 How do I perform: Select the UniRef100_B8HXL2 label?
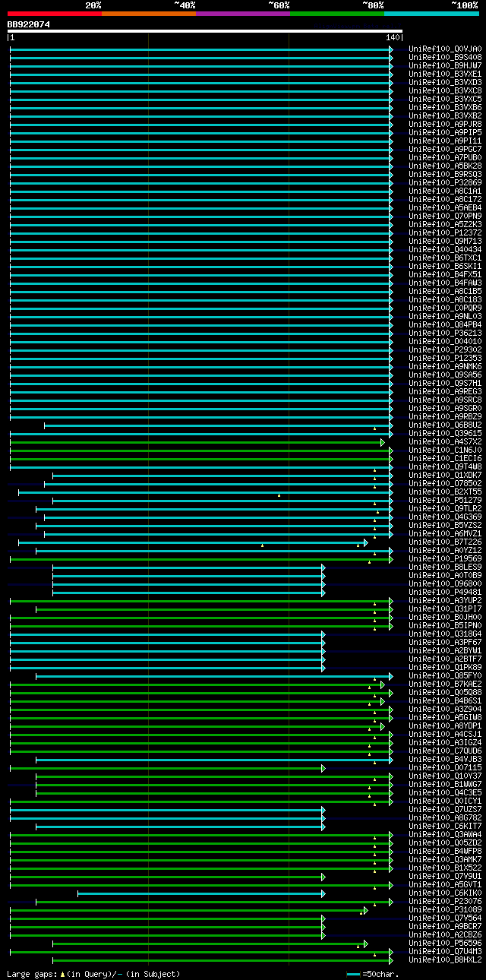[445, 959]
